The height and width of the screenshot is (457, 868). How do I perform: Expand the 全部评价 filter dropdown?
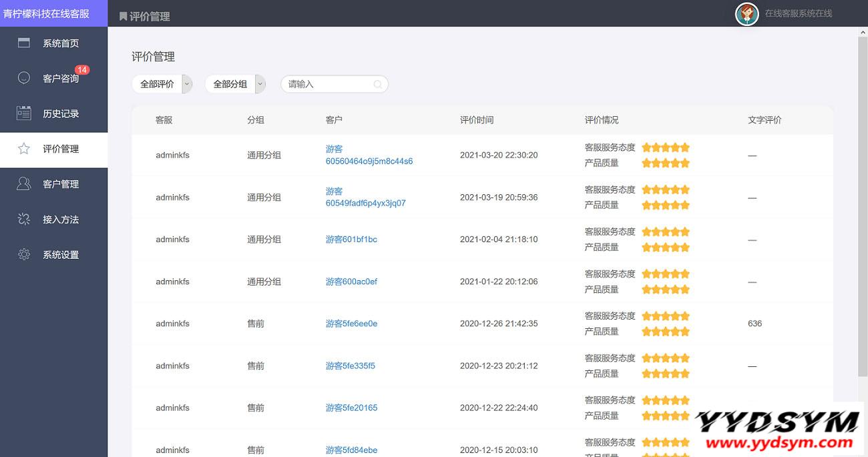[187, 84]
